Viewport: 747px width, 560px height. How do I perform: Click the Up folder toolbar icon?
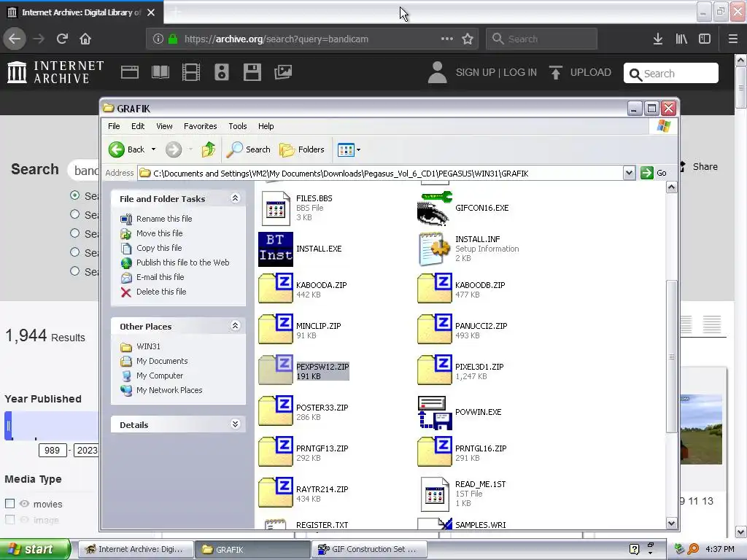[x=208, y=149]
